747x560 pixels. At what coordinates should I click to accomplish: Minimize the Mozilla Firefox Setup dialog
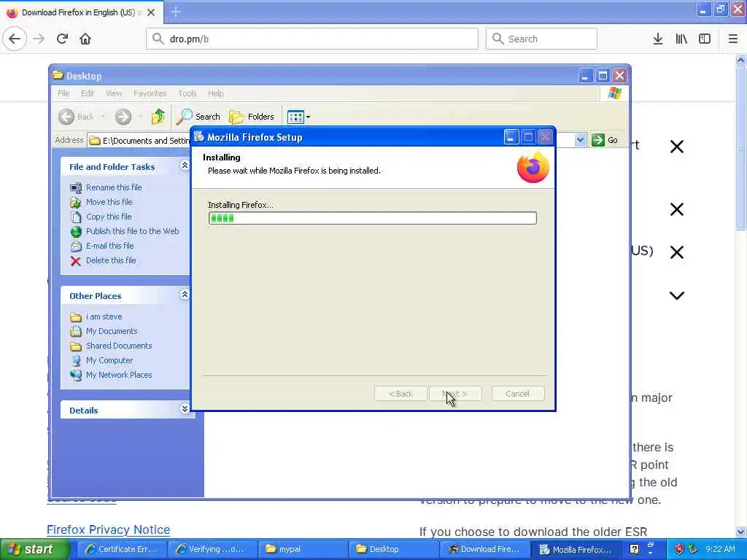511,137
